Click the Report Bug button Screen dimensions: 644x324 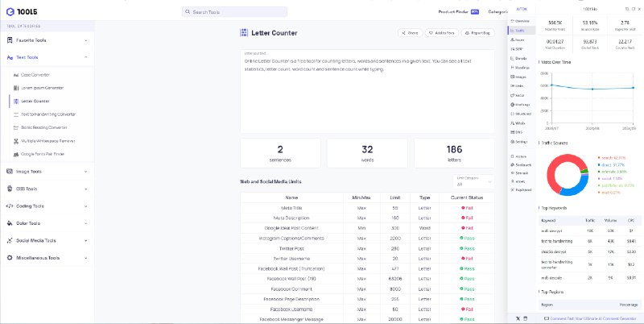point(477,33)
